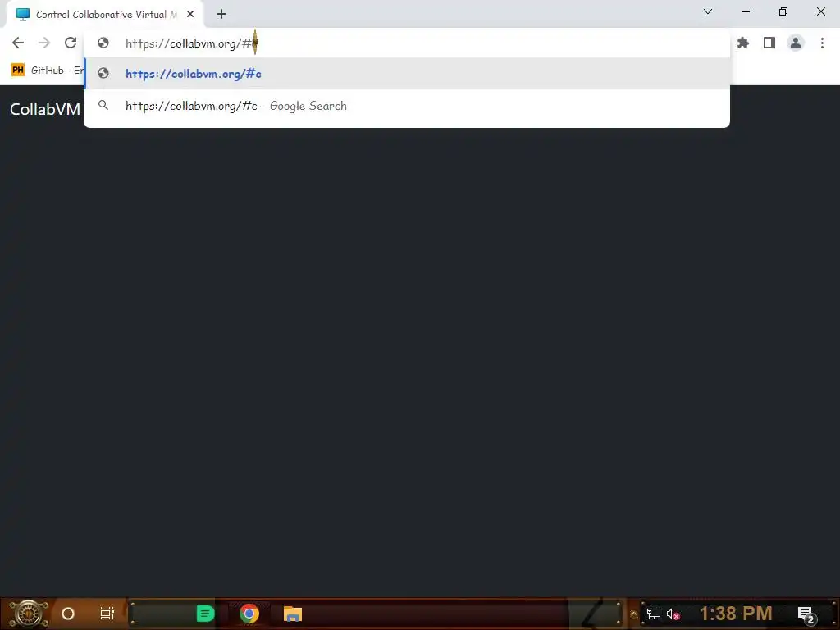This screenshot has width=840, height=630.
Task: Launch the green notes app on taskbar
Action: (205, 614)
